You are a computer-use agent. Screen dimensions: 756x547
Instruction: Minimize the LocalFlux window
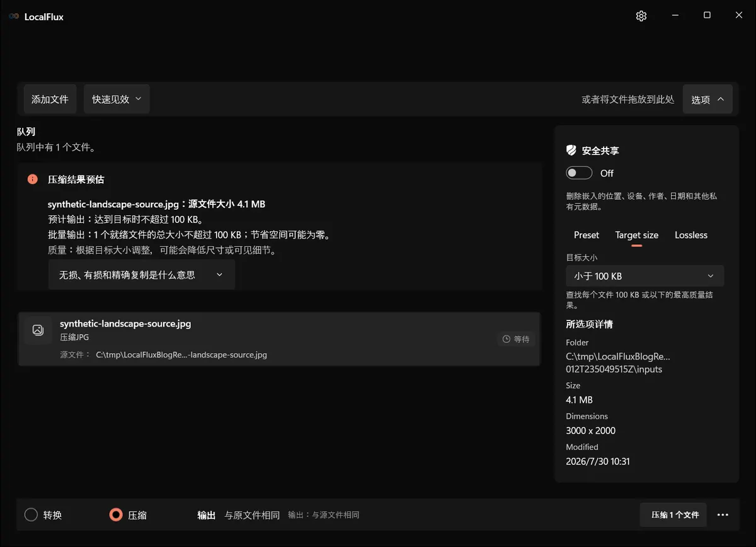(x=675, y=16)
